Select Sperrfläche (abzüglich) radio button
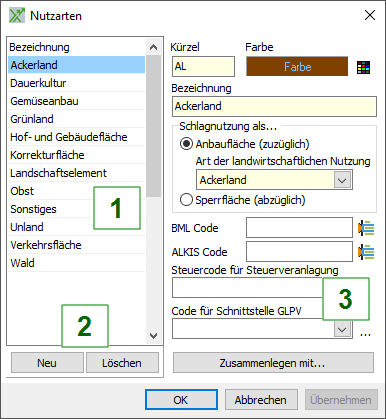The image size is (386, 419). (x=186, y=200)
